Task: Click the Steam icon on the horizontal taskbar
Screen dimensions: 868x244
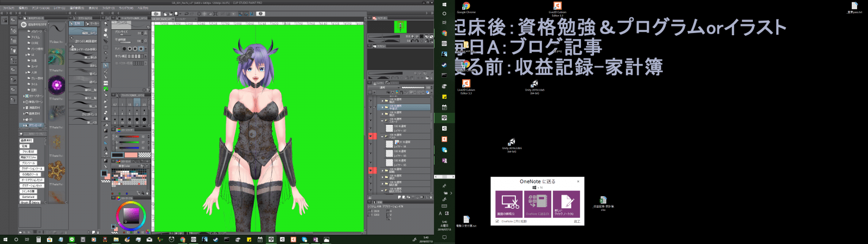Action: 215,239
